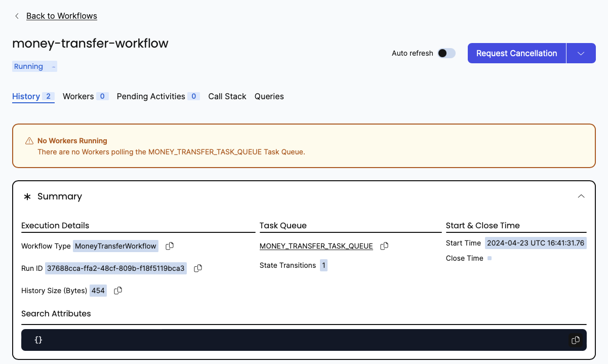Enable the Auto refresh toggle
The height and width of the screenshot is (364, 608).
(x=446, y=53)
